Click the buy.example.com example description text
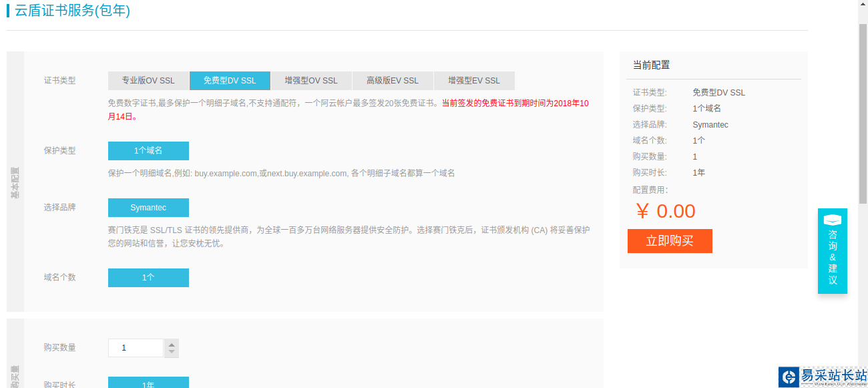Image resolution: width=868 pixels, height=388 pixels. click(x=281, y=174)
